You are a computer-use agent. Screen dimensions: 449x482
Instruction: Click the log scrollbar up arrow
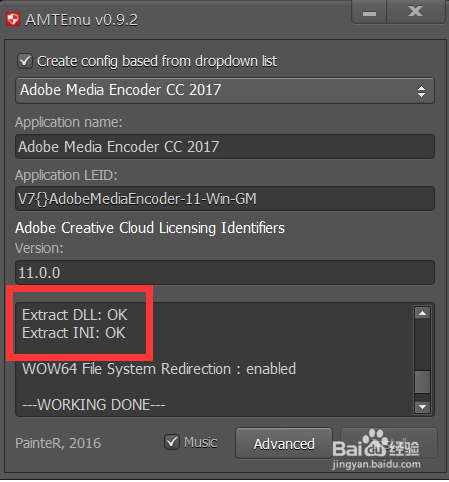click(x=422, y=313)
